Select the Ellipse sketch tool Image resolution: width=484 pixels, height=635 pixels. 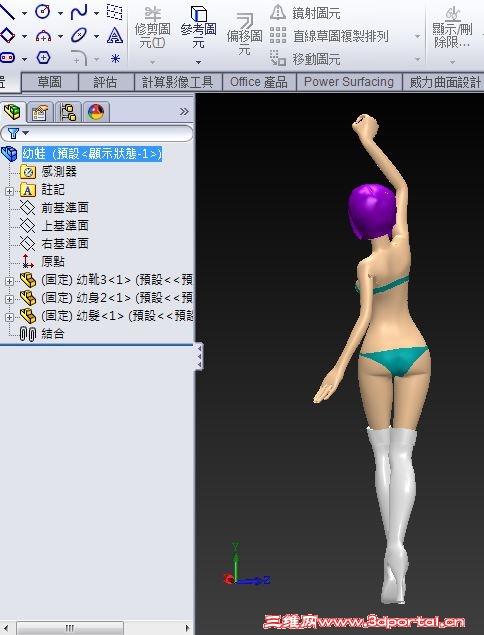(x=79, y=36)
